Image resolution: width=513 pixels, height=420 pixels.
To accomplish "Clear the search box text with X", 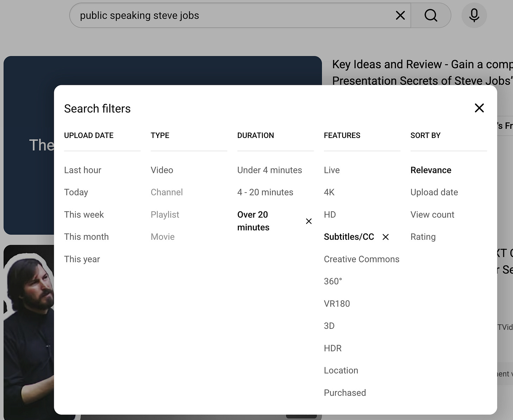I will tap(400, 15).
